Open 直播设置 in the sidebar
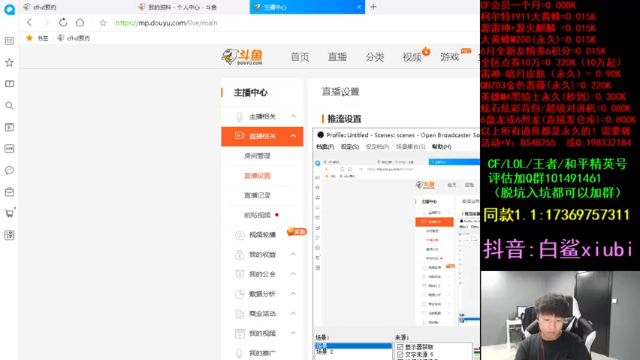The width and height of the screenshot is (640, 360). pos(257,176)
